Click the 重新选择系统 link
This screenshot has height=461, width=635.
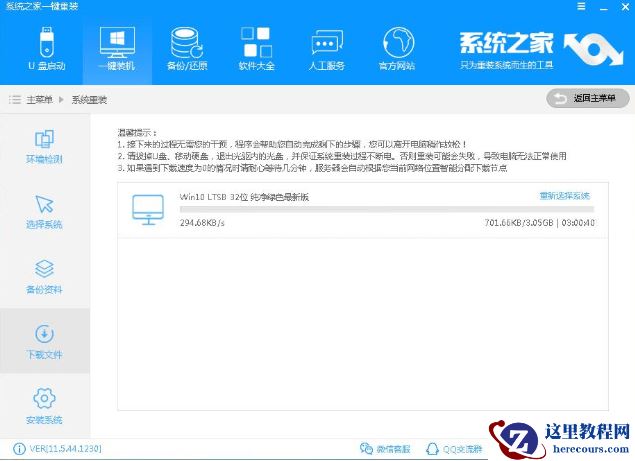(565, 196)
